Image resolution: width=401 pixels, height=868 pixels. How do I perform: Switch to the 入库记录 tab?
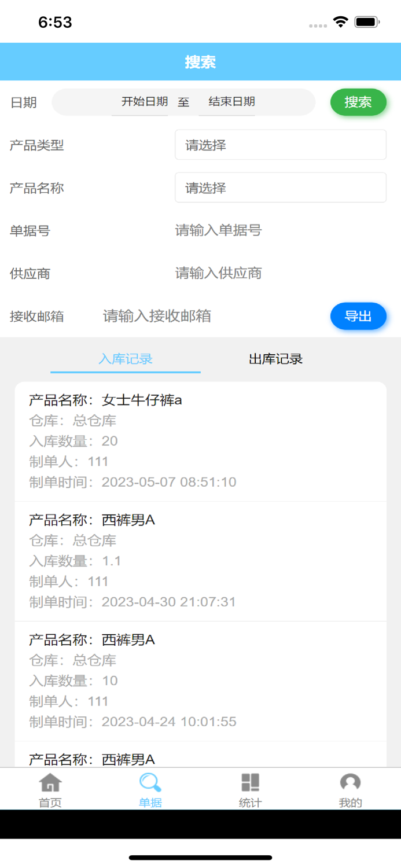[x=126, y=359]
